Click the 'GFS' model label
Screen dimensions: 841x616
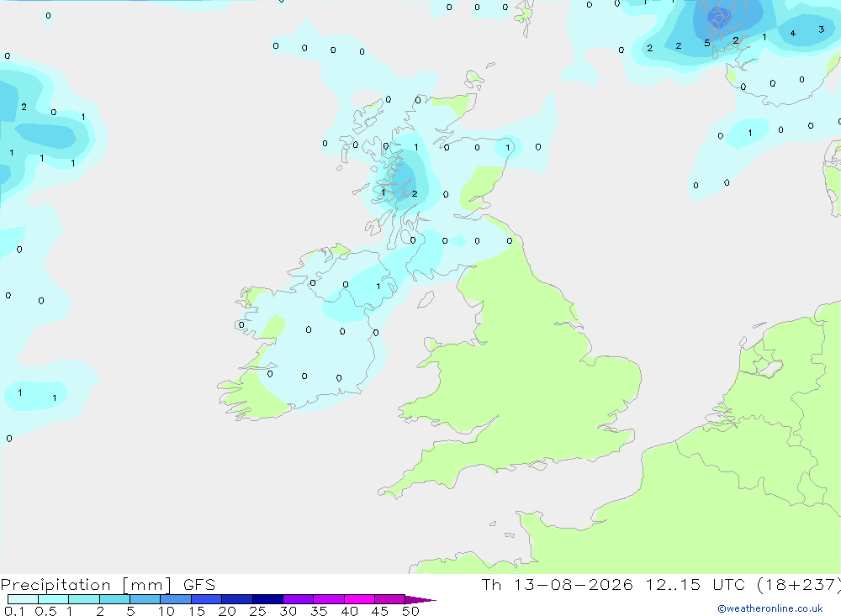point(199,585)
